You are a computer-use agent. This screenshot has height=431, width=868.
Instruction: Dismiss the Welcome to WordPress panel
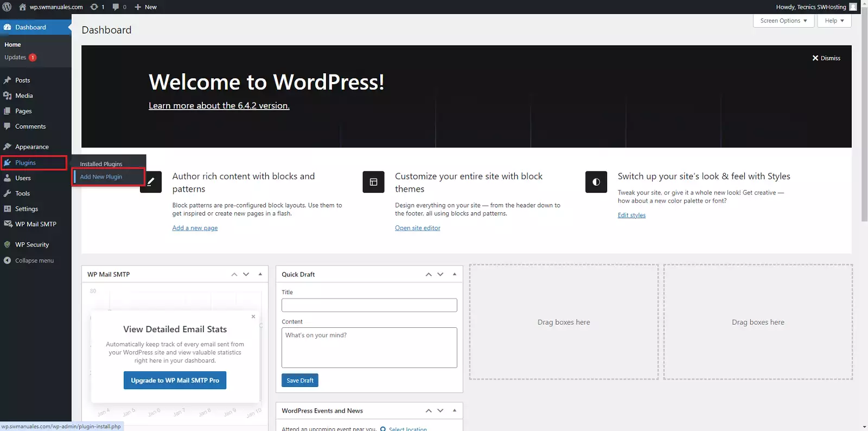(x=826, y=58)
